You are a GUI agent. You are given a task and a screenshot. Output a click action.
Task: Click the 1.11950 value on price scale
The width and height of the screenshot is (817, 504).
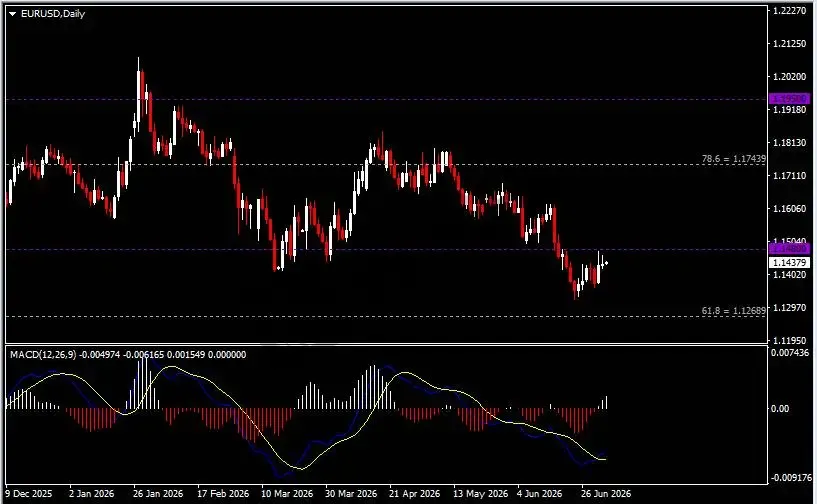point(789,340)
